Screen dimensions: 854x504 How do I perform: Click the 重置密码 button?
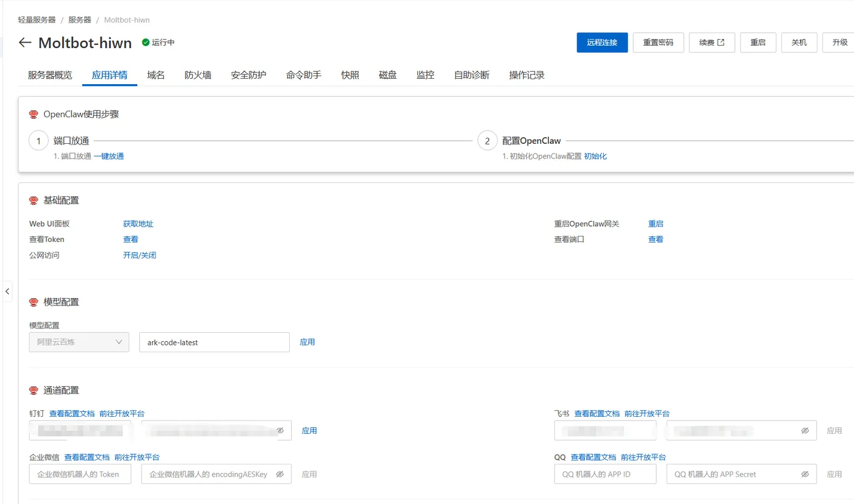point(658,43)
